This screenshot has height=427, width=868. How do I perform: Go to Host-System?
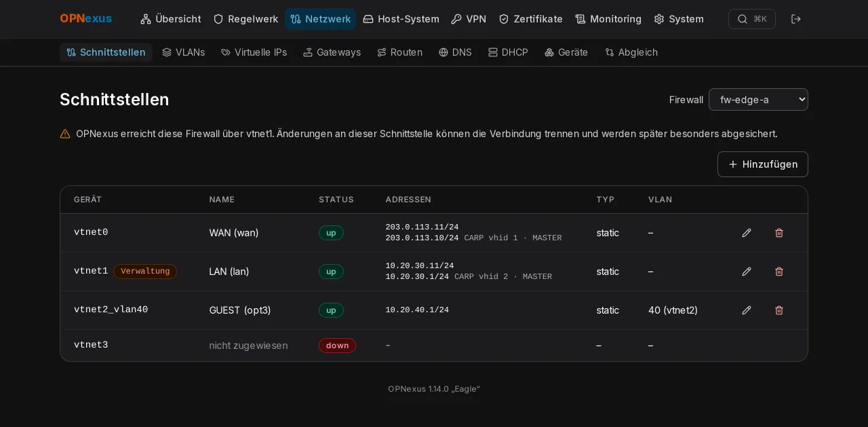(x=401, y=19)
